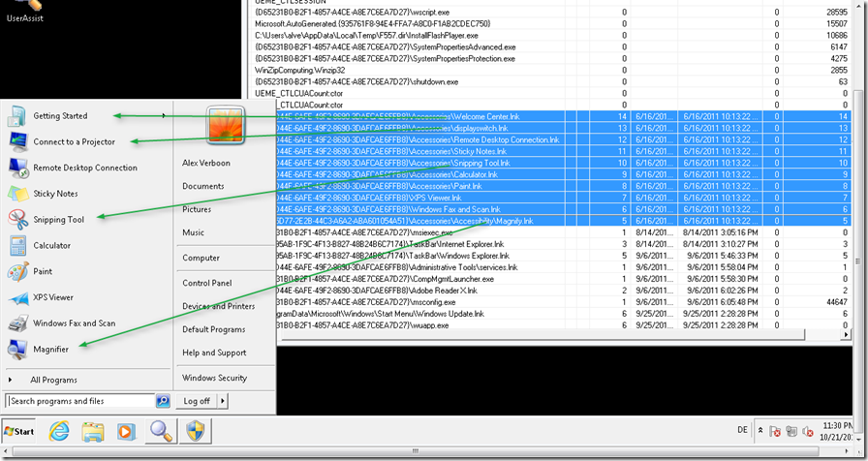Screen dimensions: 868x461
Task: Open Remote Desktop Connection icon
Action: (x=18, y=168)
